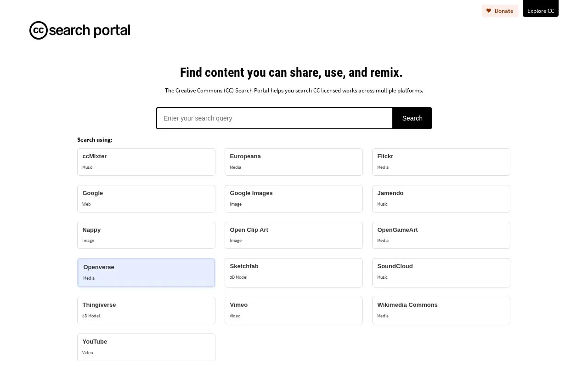Select Jamendo music search source

(441, 199)
